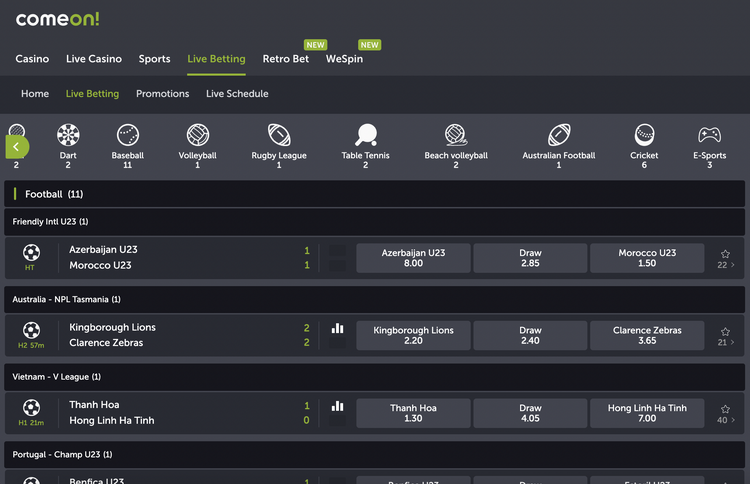View the Live Schedule

[x=237, y=94]
